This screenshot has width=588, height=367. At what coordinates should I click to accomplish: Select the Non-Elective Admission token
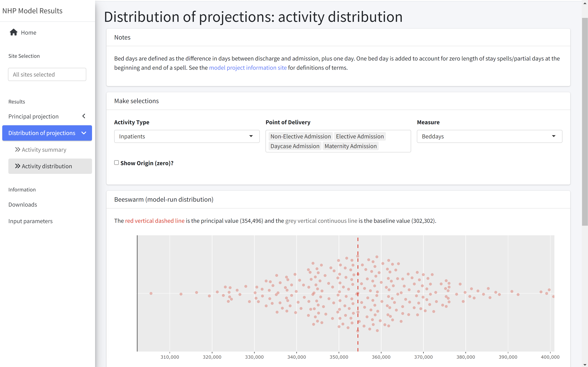click(x=300, y=136)
